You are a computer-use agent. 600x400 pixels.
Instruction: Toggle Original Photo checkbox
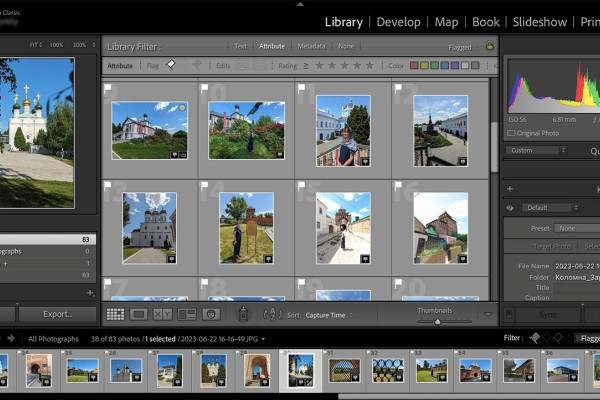(x=511, y=133)
